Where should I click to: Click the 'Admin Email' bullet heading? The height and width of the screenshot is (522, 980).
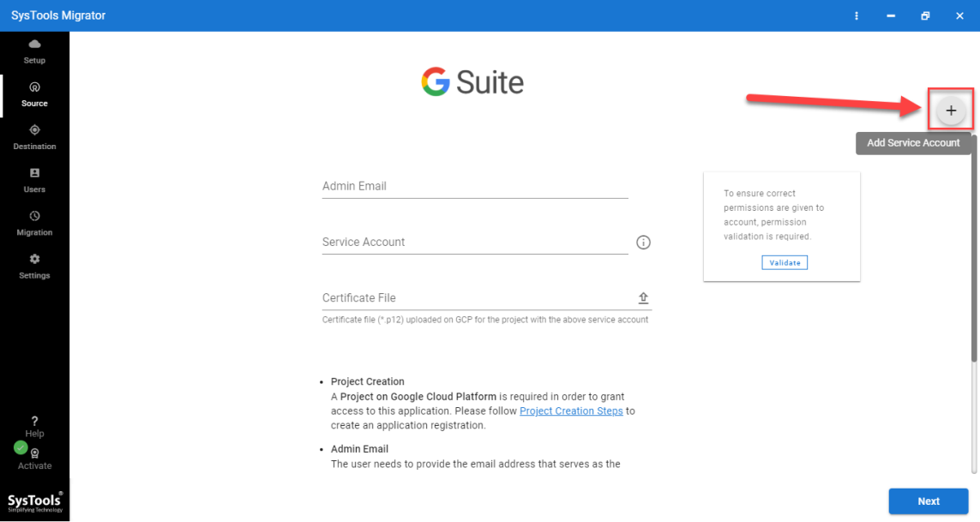[x=359, y=449]
